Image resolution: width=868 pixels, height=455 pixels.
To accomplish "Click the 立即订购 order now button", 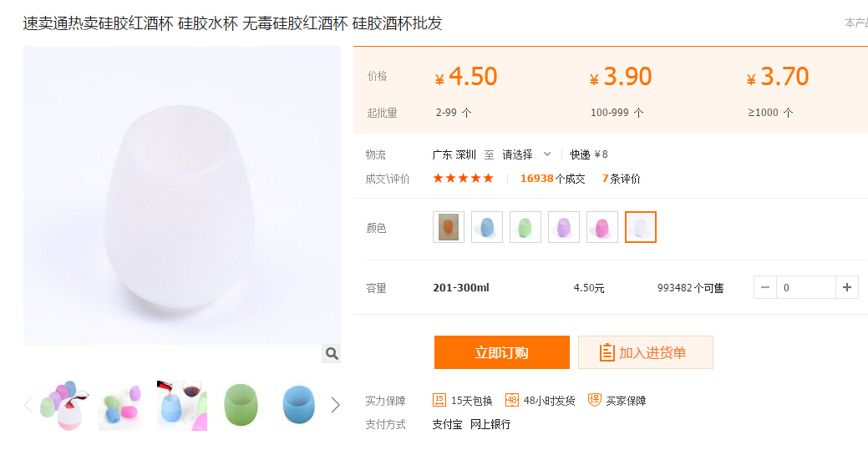I will pyautogui.click(x=501, y=352).
